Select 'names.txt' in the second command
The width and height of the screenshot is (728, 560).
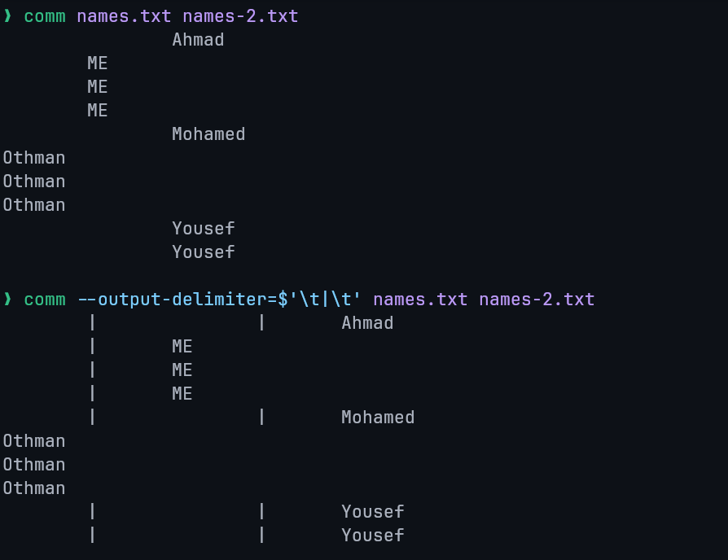[x=420, y=300]
